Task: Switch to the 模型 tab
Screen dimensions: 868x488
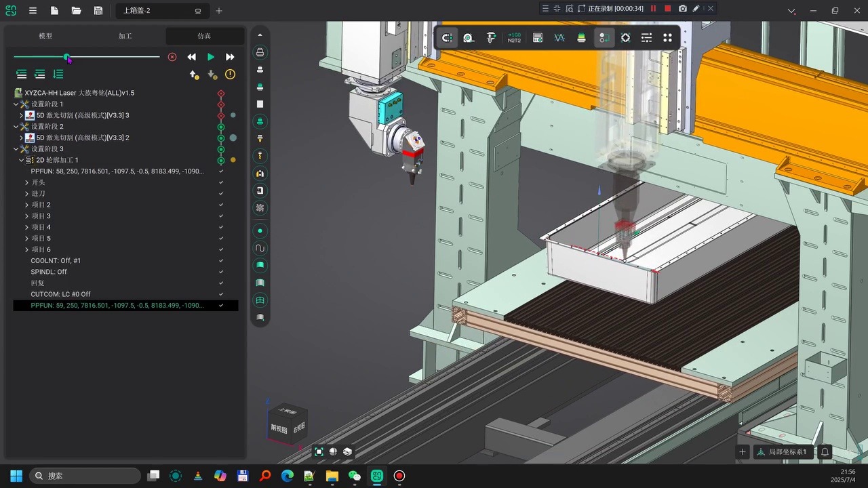Action: coord(45,36)
